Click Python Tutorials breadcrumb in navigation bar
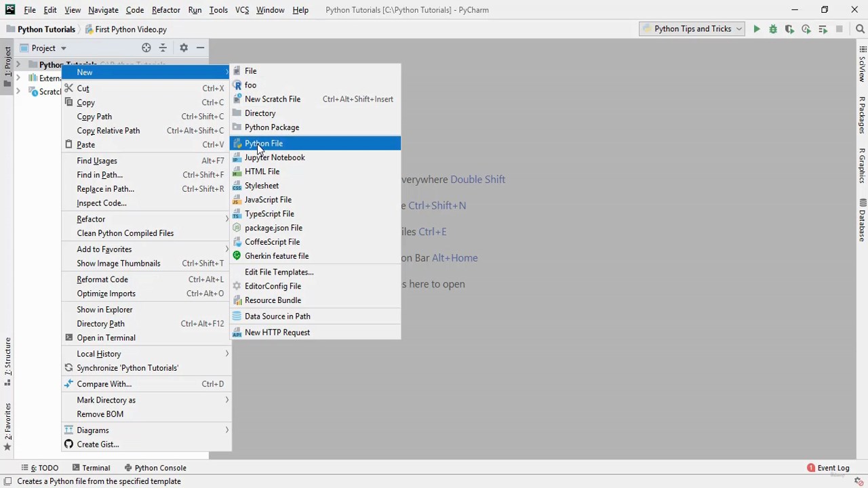Screen dimensions: 868x488 [41, 29]
